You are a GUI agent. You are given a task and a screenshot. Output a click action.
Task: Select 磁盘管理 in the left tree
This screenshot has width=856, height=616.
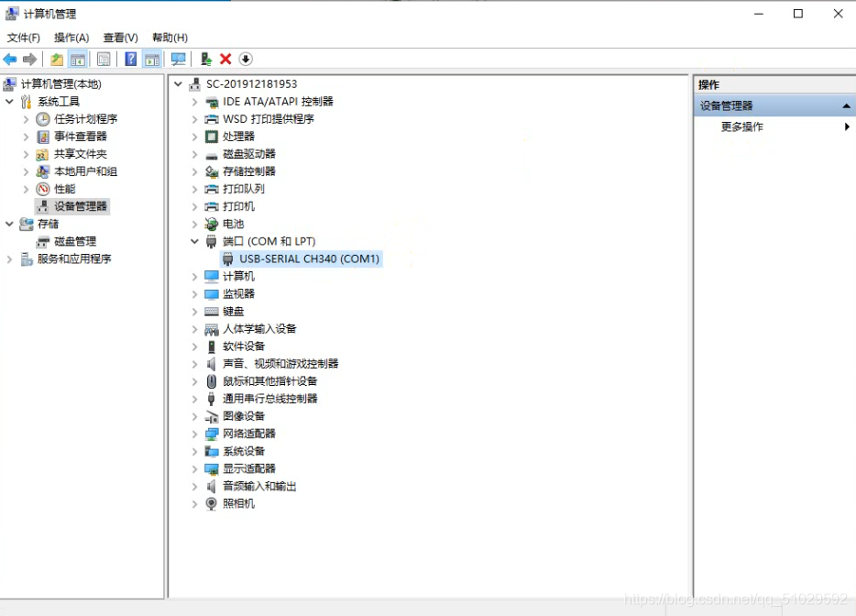(75, 241)
